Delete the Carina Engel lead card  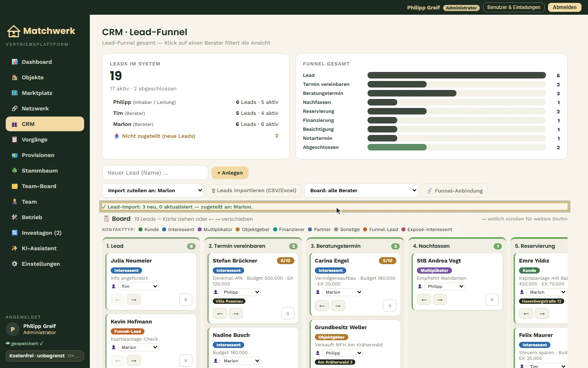pyautogui.click(x=390, y=305)
